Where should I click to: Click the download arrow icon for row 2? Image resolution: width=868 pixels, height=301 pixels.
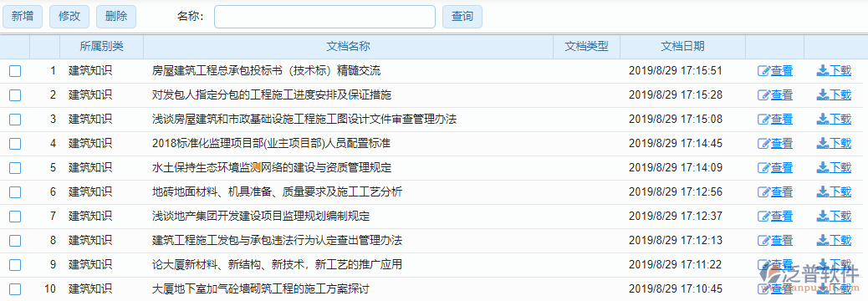coord(822,94)
